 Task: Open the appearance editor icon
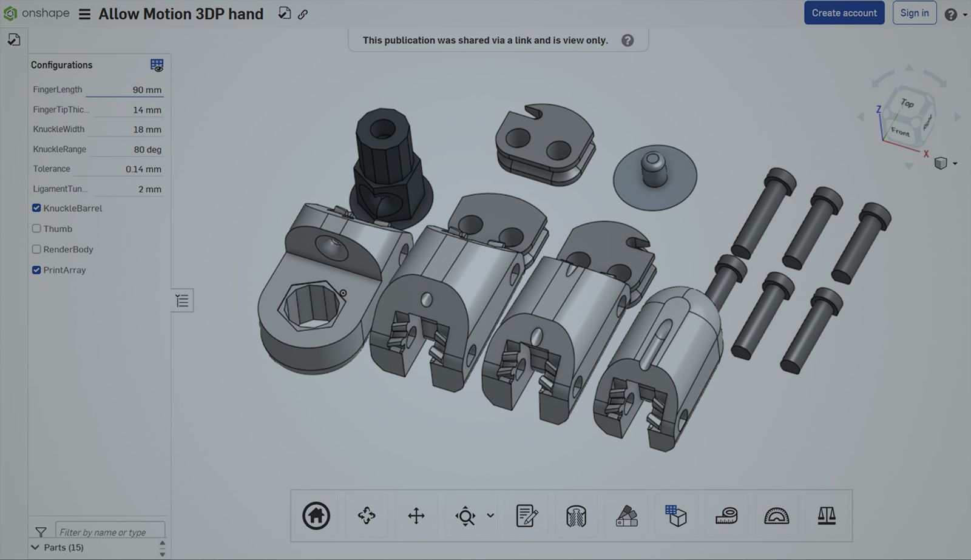626,516
